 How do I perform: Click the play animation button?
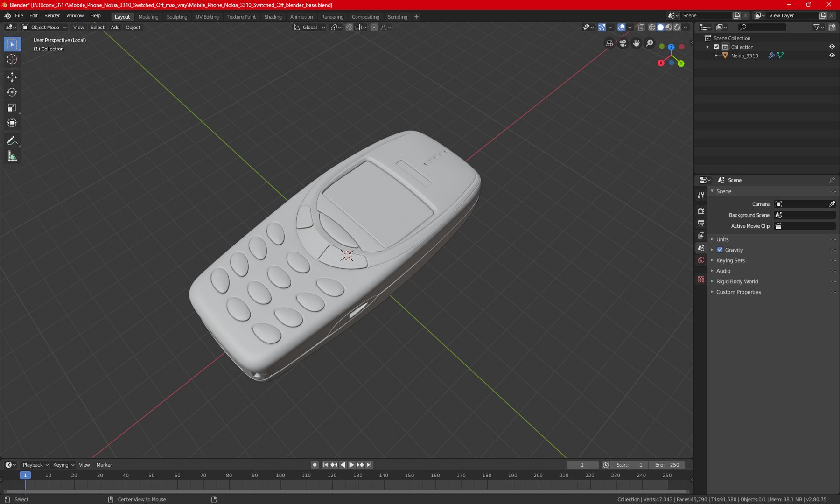tap(351, 465)
